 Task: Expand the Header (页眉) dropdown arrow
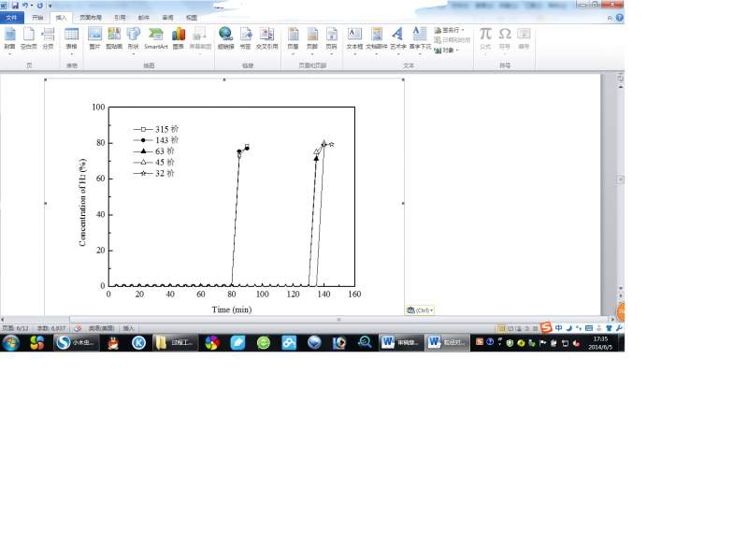point(293,53)
